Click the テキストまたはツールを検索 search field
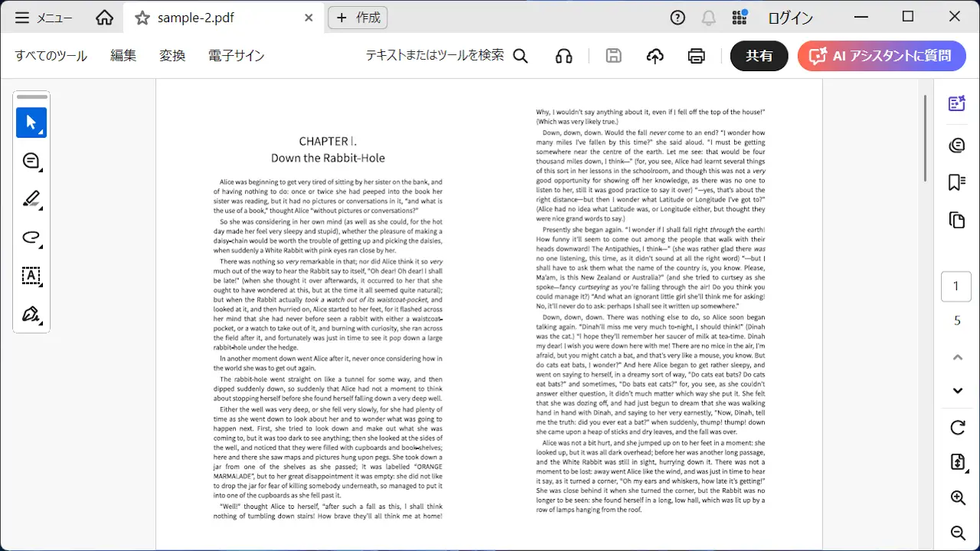The image size is (980, 551). pos(435,55)
